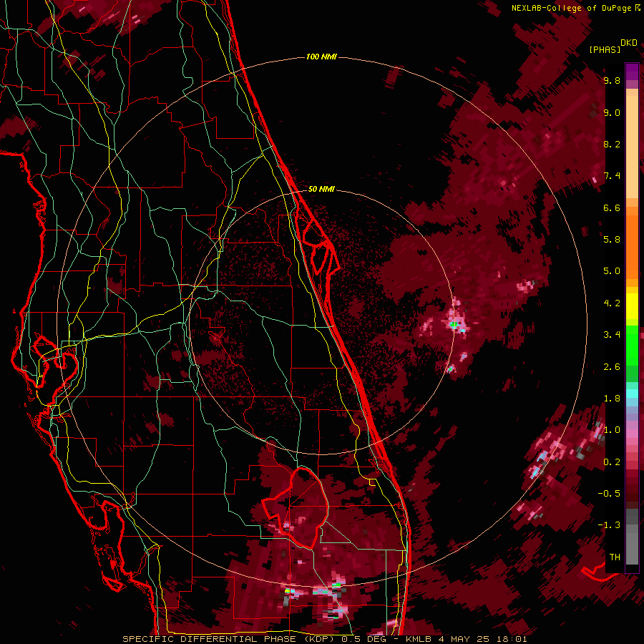
Task: Click the 5.0 value on the color scale
Action: click(x=612, y=271)
